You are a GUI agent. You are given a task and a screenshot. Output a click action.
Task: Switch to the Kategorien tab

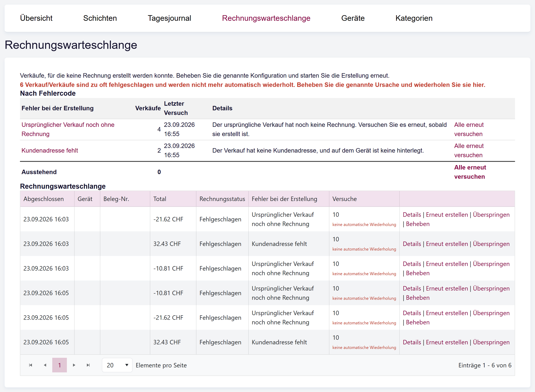coord(414,18)
